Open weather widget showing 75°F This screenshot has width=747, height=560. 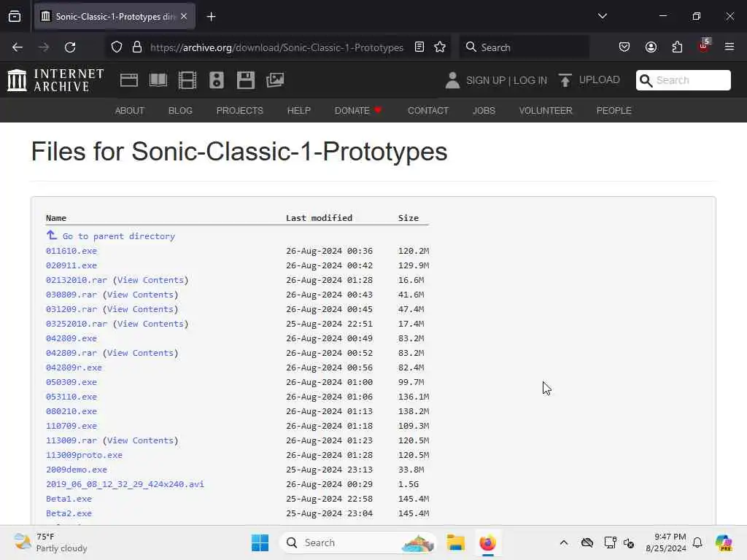coord(50,542)
